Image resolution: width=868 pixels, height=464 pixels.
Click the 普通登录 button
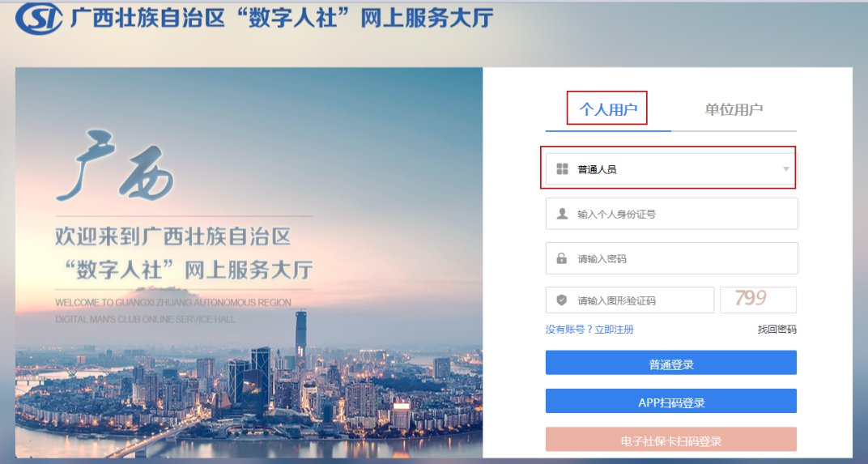click(671, 363)
